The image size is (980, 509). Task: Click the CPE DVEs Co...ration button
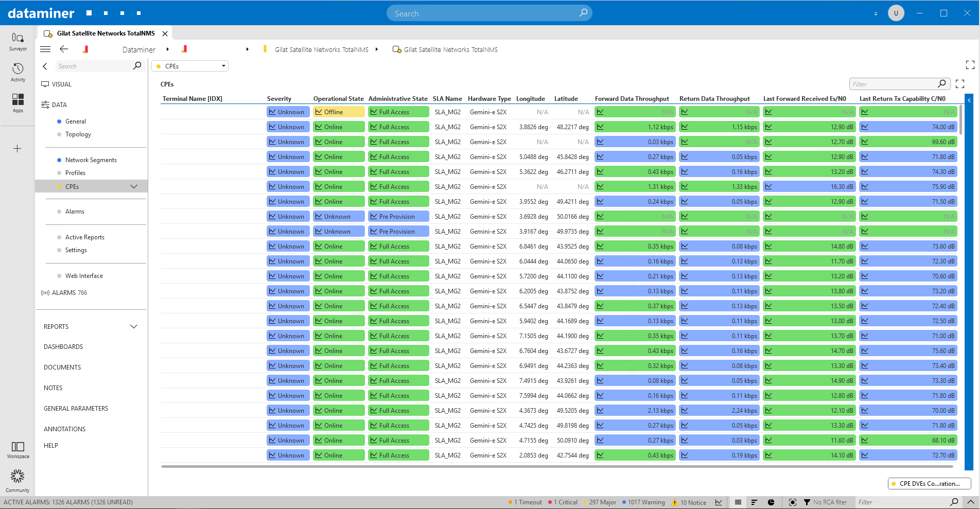coord(930,484)
